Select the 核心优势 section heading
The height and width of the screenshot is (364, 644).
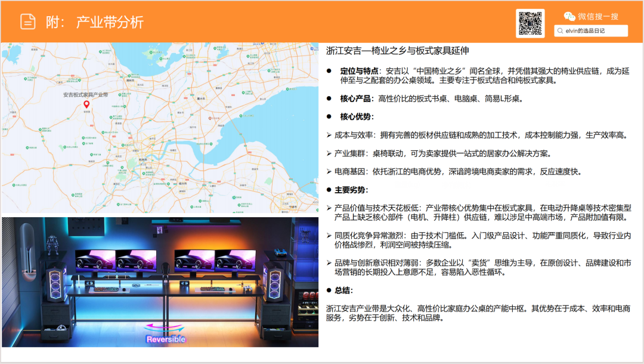[357, 116]
